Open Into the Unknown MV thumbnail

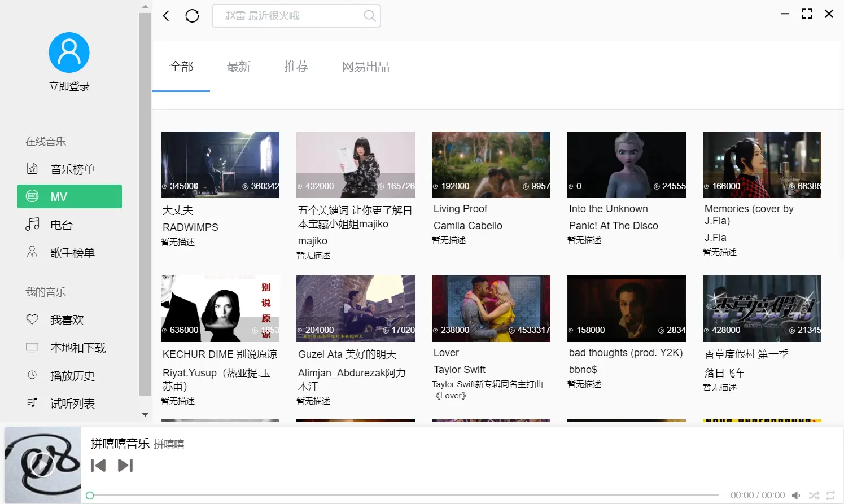(627, 165)
